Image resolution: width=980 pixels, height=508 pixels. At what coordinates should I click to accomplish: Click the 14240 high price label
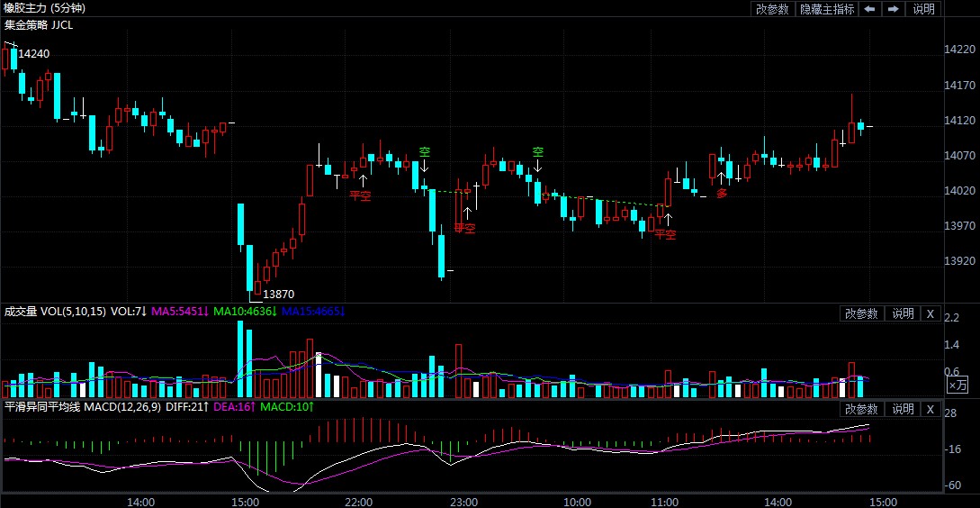point(34,54)
